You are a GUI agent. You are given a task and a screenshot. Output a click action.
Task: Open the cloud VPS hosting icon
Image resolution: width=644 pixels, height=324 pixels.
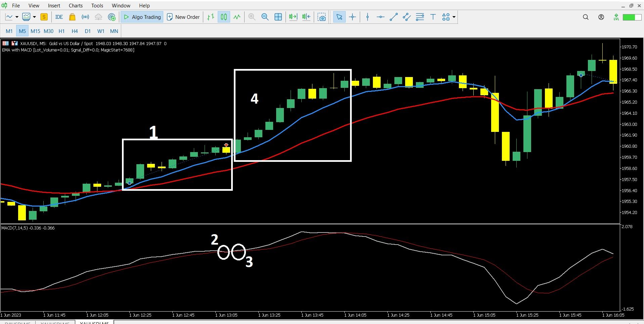pyautogui.click(x=98, y=17)
